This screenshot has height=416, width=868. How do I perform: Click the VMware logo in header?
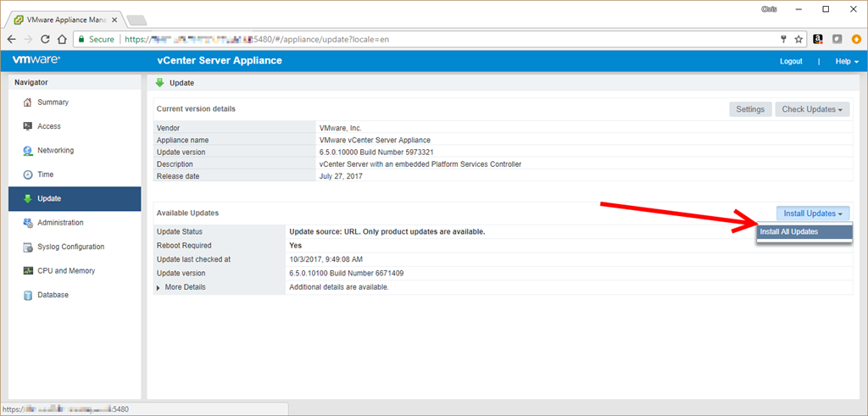[36, 60]
